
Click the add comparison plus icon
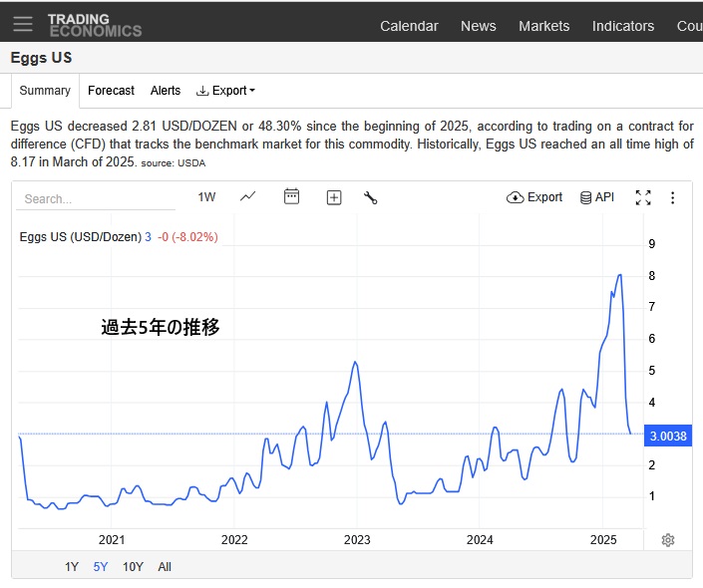click(x=334, y=197)
